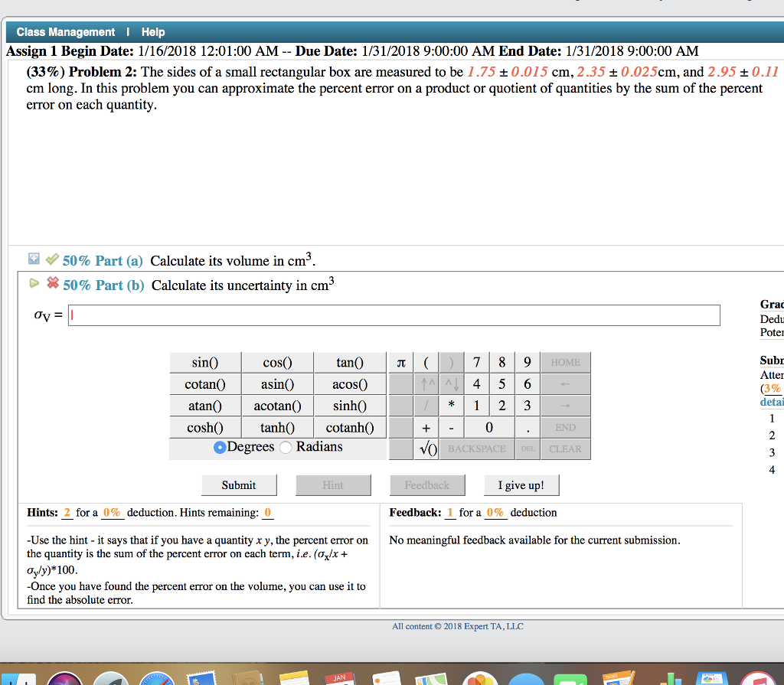The width and height of the screenshot is (784, 685).
Task: Open the Class Management menu
Action: pos(66,32)
